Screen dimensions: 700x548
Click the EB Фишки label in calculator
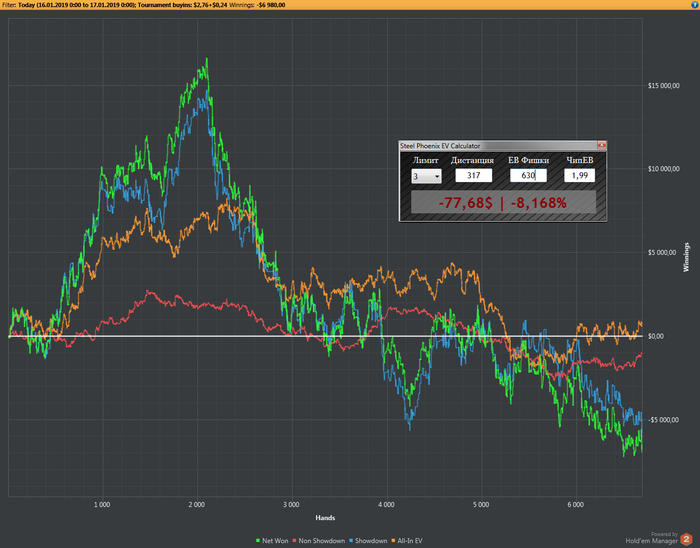[529, 160]
